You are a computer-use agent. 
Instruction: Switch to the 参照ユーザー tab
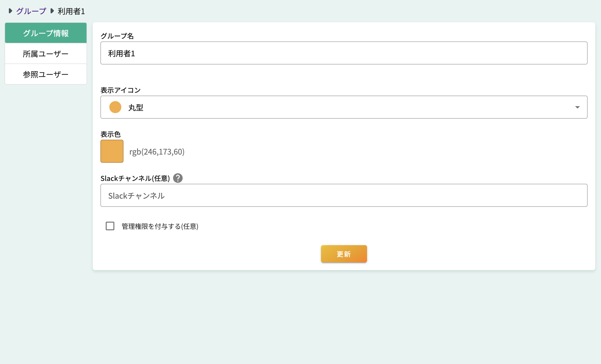(x=46, y=74)
